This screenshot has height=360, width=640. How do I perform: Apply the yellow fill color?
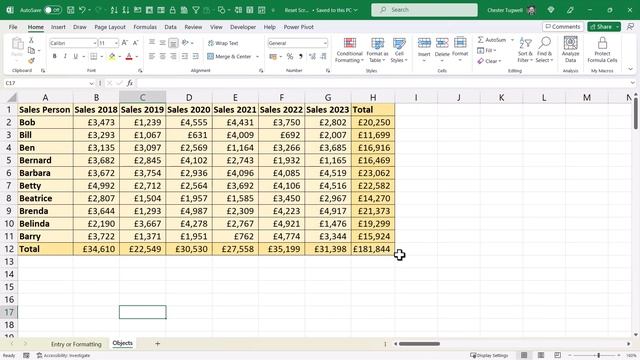112,56
